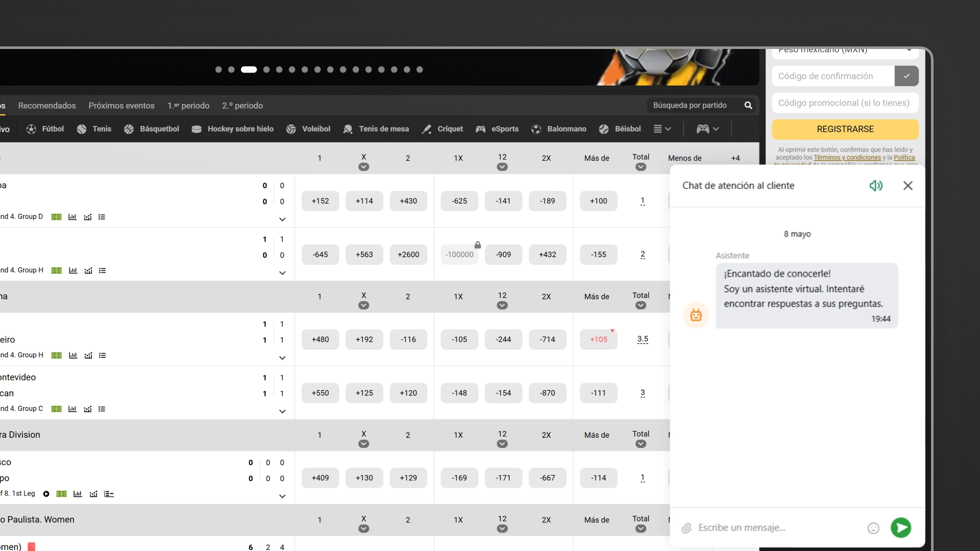The width and height of the screenshot is (980, 551).
Task: Send chat message with green arrow
Action: 901,528
